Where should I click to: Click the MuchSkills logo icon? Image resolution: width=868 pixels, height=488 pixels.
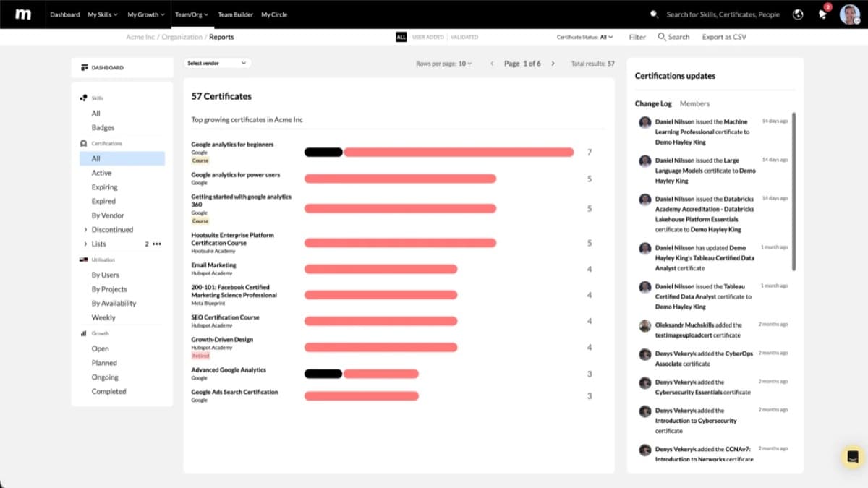[23, 14]
